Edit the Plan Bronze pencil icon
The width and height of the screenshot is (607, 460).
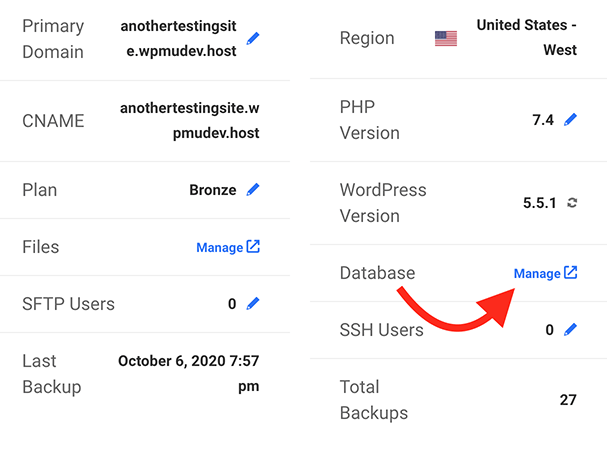pos(253,190)
